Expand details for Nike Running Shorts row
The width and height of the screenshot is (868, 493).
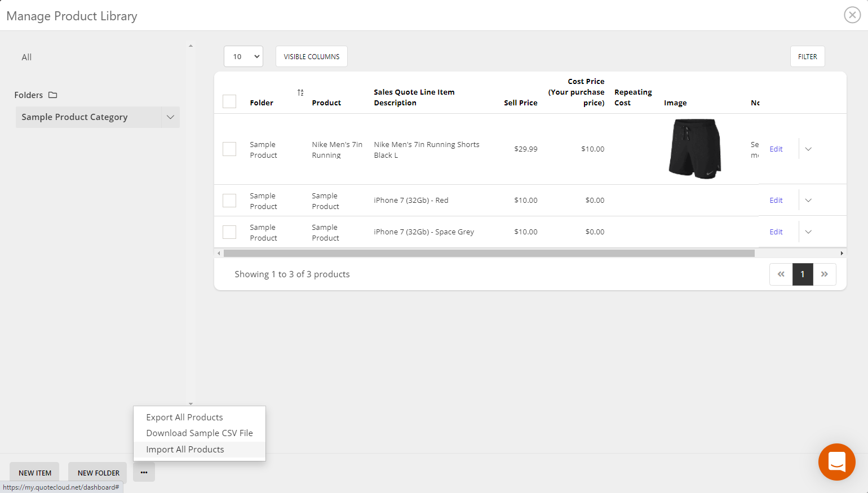tap(808, 149)
